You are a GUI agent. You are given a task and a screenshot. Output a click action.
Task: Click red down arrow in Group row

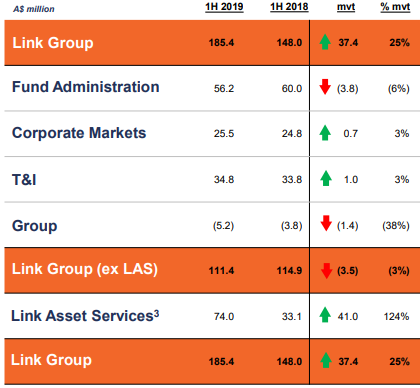click(326, 223)
